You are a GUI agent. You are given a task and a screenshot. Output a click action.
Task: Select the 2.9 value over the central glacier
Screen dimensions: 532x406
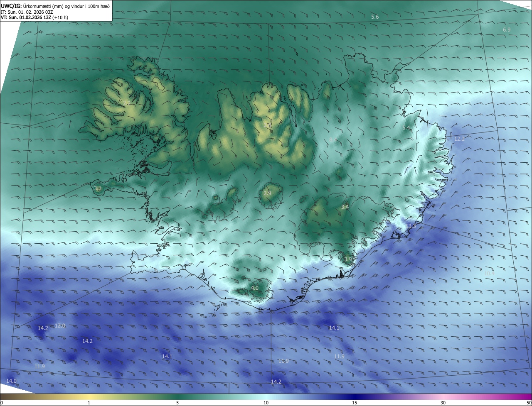267,193
